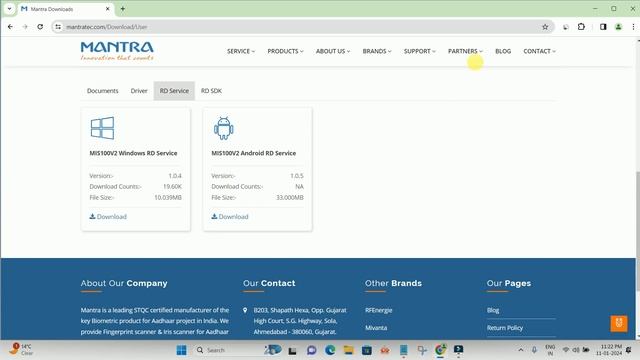Image resolution: width=640 pixels, height=360 pixels.
Task: Close the Mantra Downloads tab
Action: point(108,9)
